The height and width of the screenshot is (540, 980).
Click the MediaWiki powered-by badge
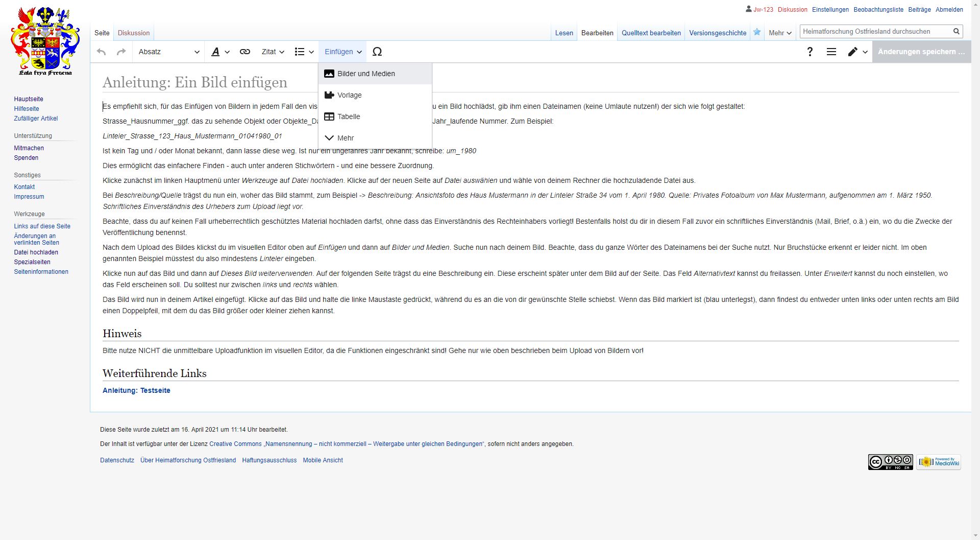coord(938,462)
